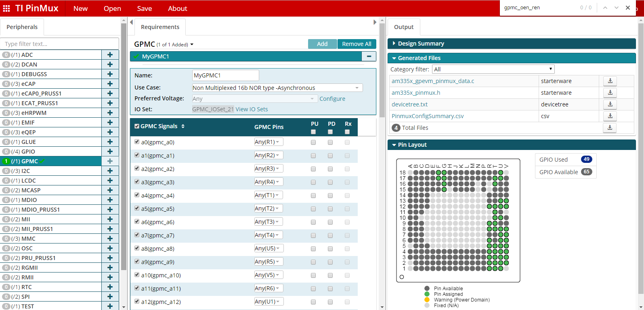The image size is (644, 310).
Task: Go to next search match
Action: pyautogui.click(x=617, y=8)
